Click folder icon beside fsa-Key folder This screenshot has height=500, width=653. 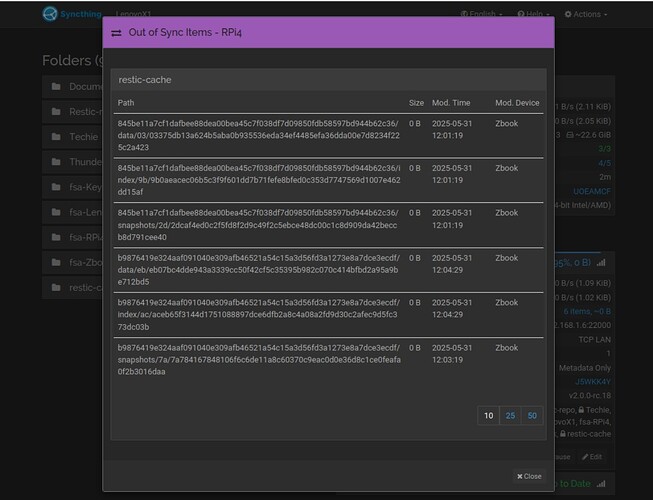click(x=56, y=187)
